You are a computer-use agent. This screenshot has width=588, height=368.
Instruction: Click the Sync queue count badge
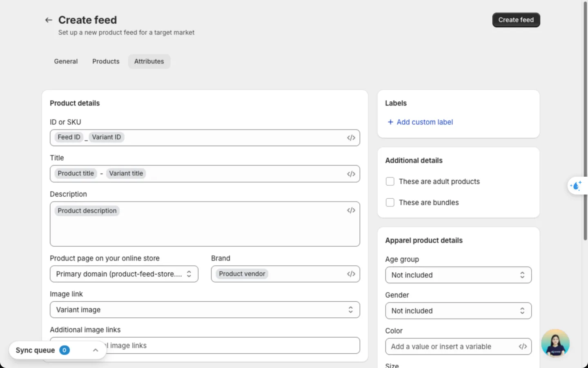[65, 350]
